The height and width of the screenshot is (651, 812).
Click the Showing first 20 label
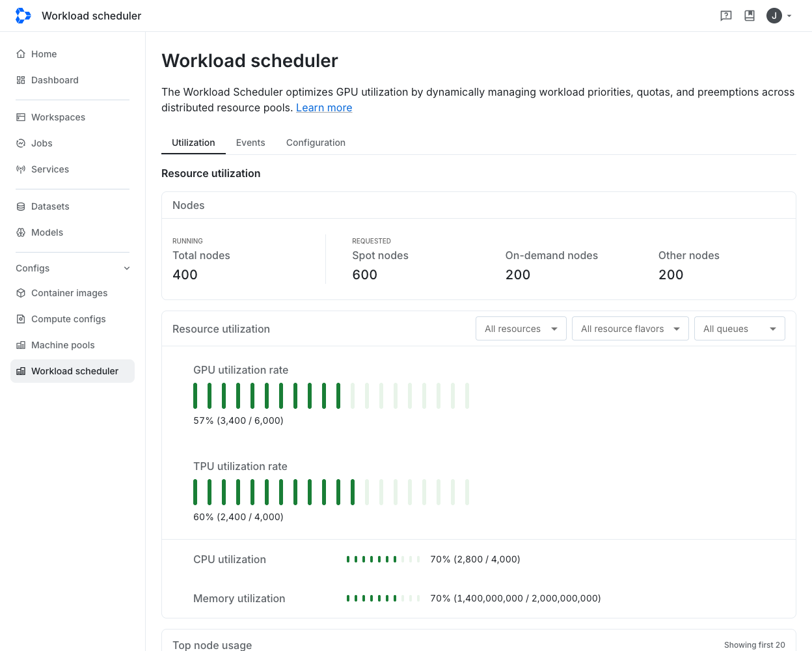tap(755, 645)
